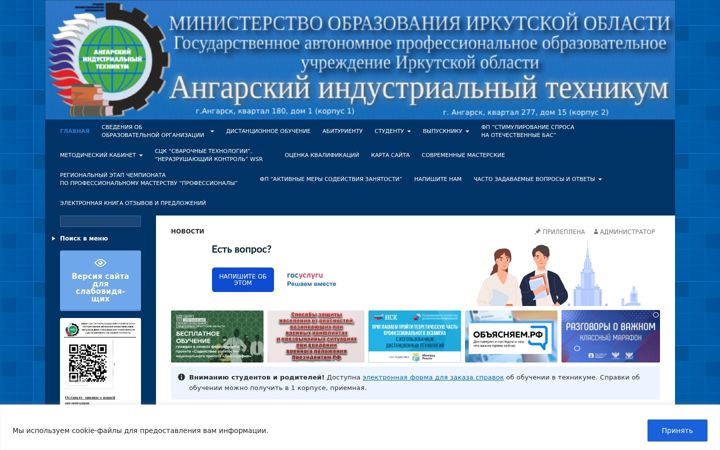Open the ОБЪЯСНЯЕМ.РФ banner
This screenshot has height=450, width=720.
point(511,336)
